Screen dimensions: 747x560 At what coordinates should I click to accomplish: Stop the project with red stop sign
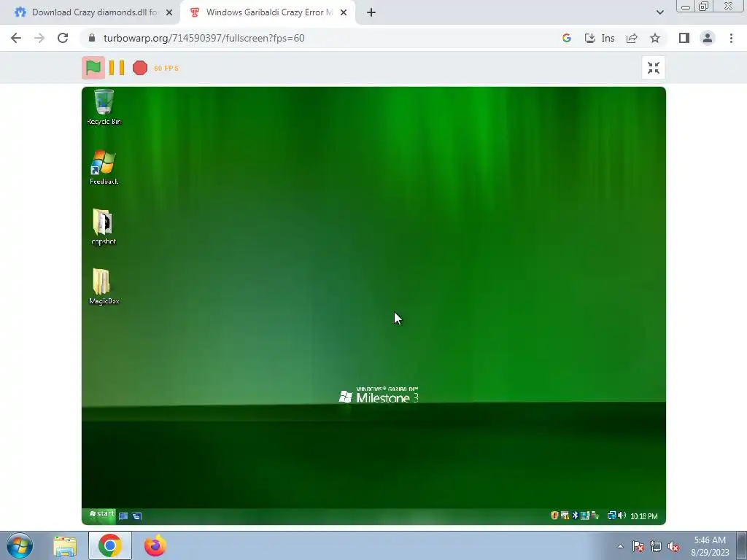point(139,68)
